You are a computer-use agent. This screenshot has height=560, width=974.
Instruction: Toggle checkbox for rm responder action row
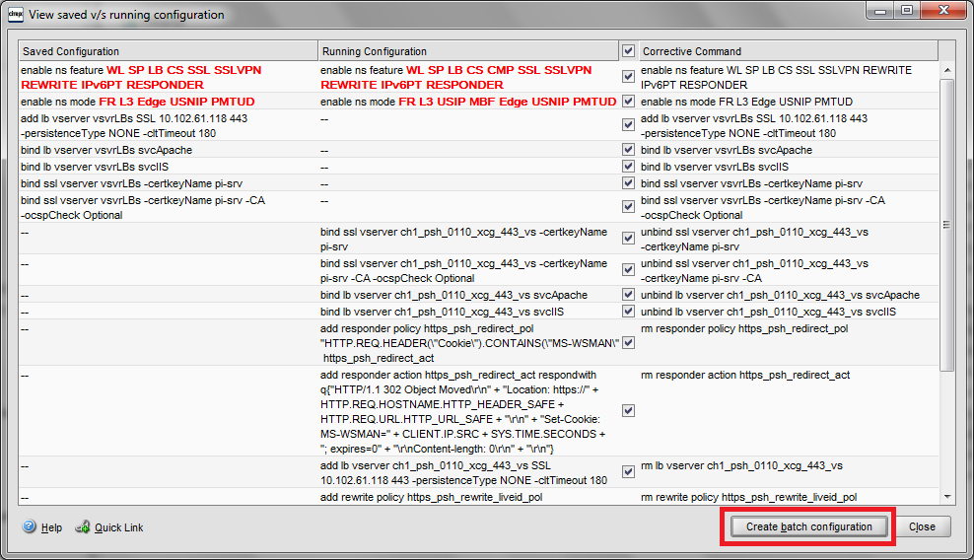click(628, 410)
